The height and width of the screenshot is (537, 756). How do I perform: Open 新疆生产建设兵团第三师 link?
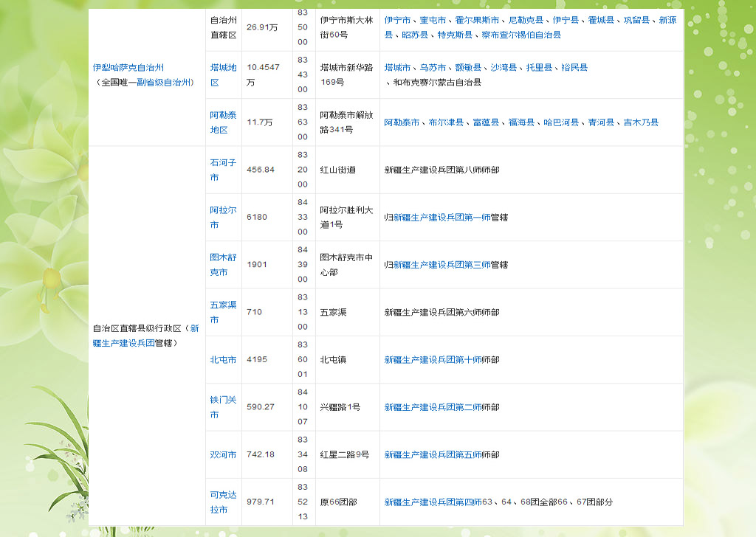[x=441, y=265]
